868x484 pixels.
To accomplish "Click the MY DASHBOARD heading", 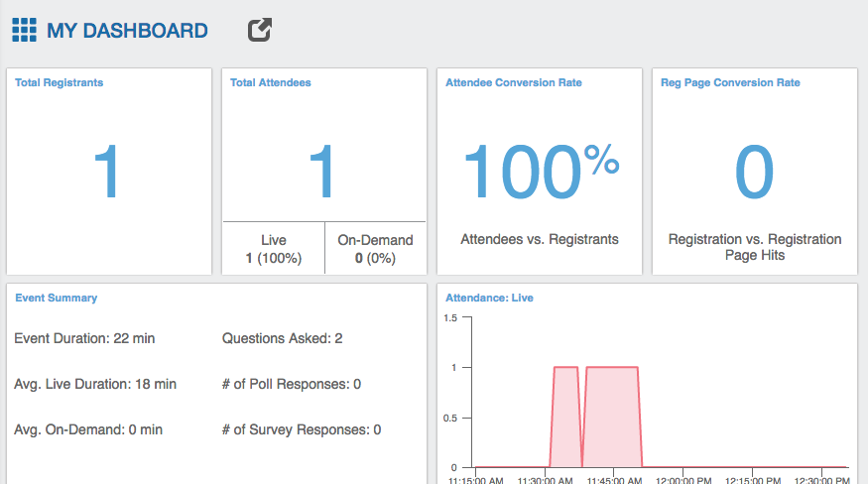I will [x=127, y=31].
